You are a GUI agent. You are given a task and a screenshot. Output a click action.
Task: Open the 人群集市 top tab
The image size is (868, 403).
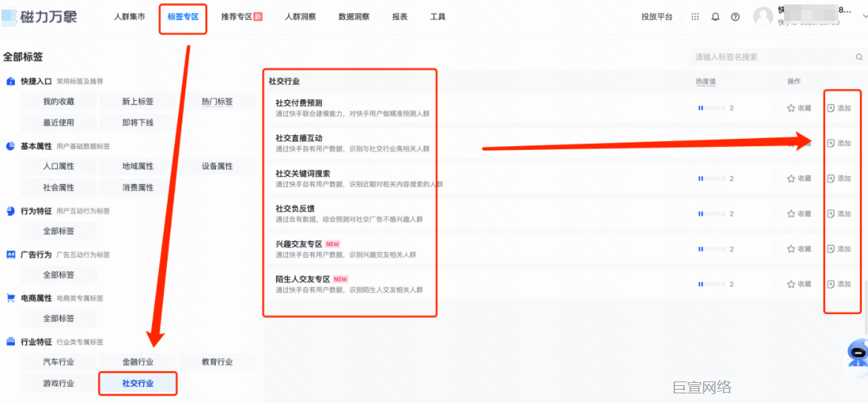pyautogui.click(x=130, y=17)
